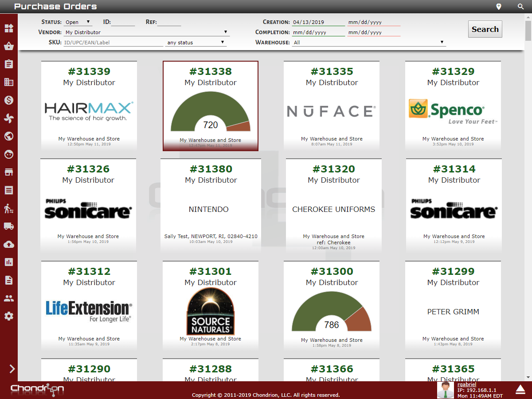Click the globe icon in sidebar
Screen dimensions: 532x399
pyautogui.click(x=9, y=136)
